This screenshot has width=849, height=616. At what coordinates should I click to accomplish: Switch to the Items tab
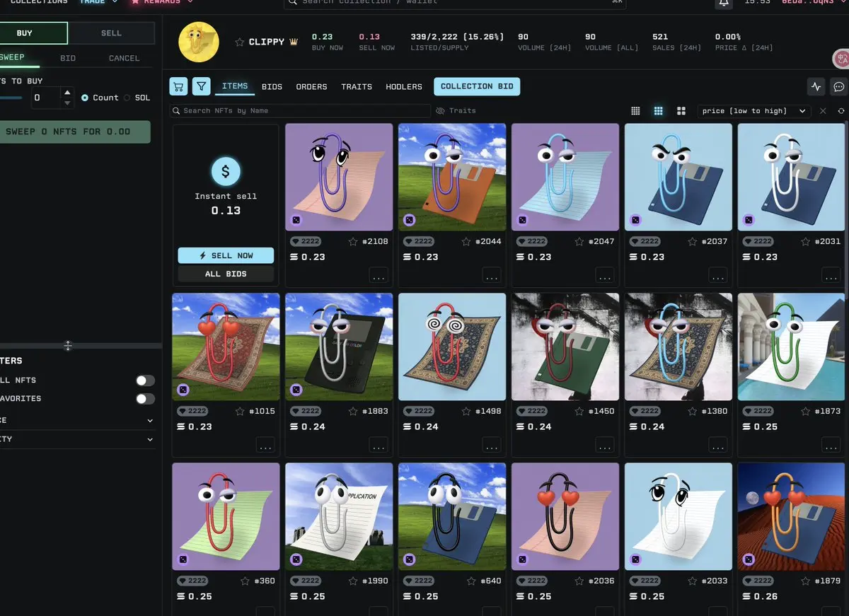point(235,86)
